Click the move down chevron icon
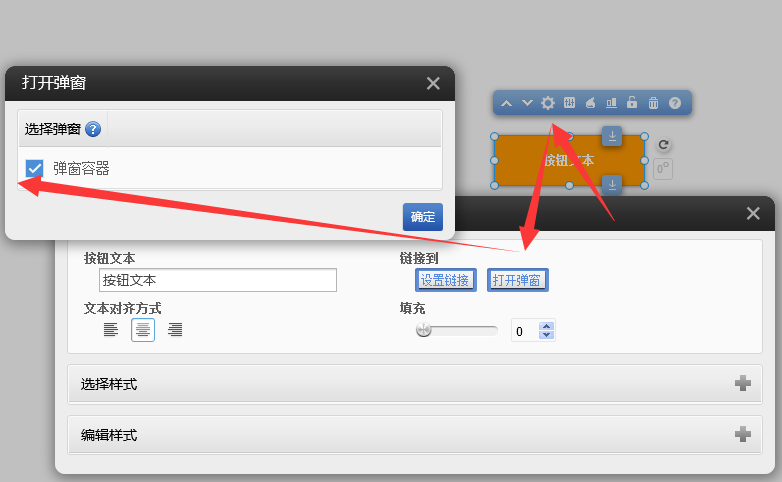Screen dimensions: 782x482 coord(527,103)
